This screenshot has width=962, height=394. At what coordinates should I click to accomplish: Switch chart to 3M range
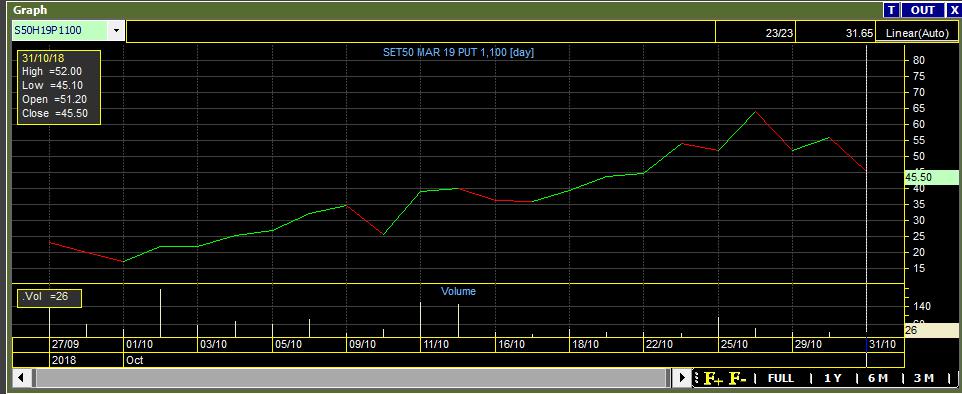click(924, 379)
